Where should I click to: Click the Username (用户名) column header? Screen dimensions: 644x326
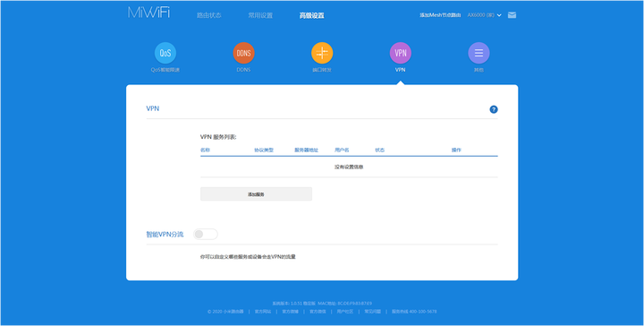coord(342,150)
